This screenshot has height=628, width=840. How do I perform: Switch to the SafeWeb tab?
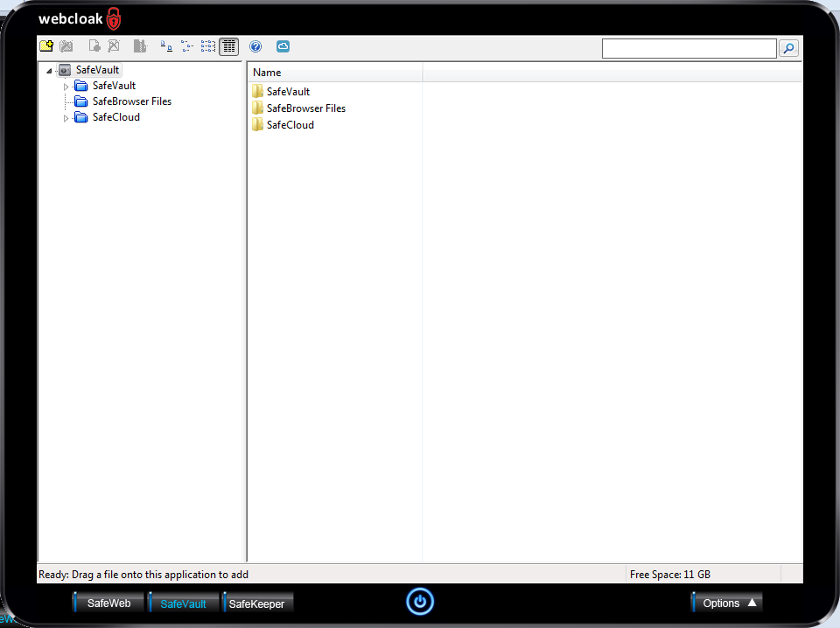108,604
